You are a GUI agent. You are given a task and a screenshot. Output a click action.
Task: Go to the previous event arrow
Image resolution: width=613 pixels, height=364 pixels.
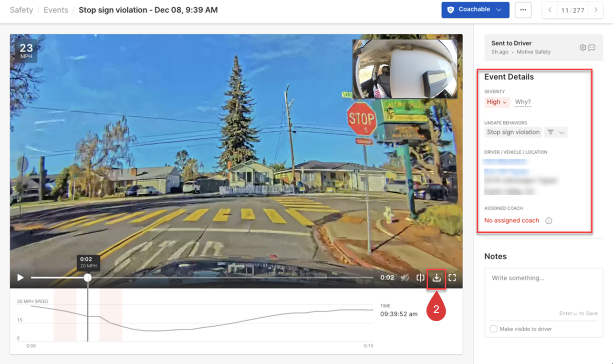[550, 10]
